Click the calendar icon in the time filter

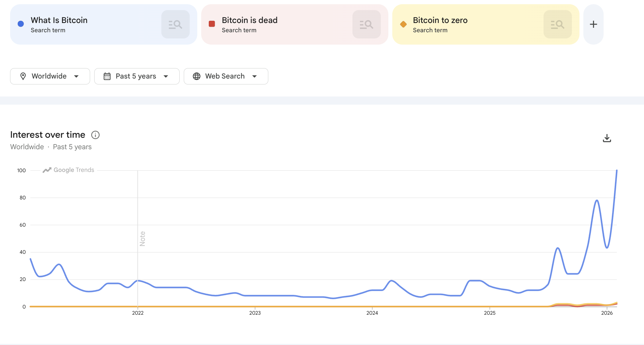pyautogui.click(x=107, y=76)
